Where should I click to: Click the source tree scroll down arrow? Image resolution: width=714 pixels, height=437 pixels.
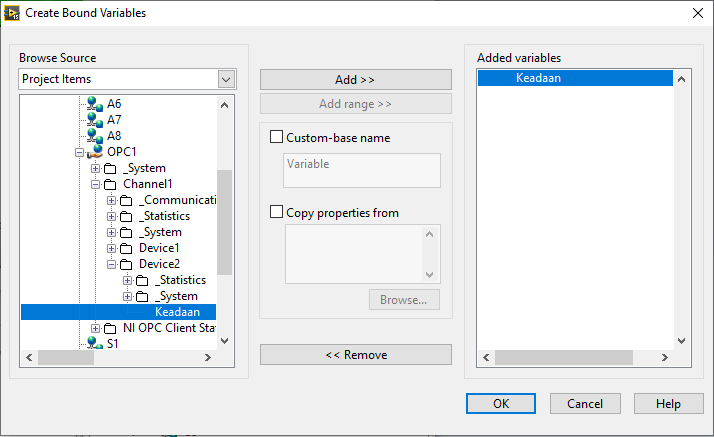(x=224, y=340)
